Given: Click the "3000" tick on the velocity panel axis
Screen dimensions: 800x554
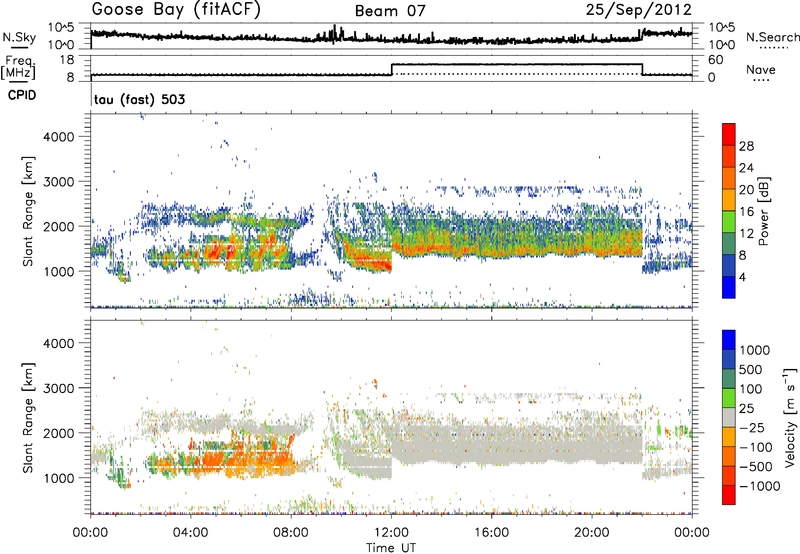Looking at the screenshot, I should click(58, 388).
